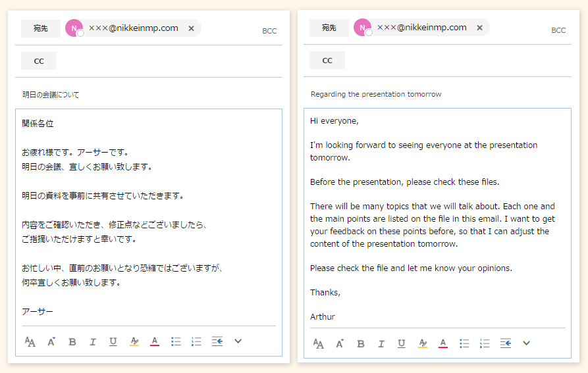Show BCC field in the Japanese email

click(x=269, y=31)
